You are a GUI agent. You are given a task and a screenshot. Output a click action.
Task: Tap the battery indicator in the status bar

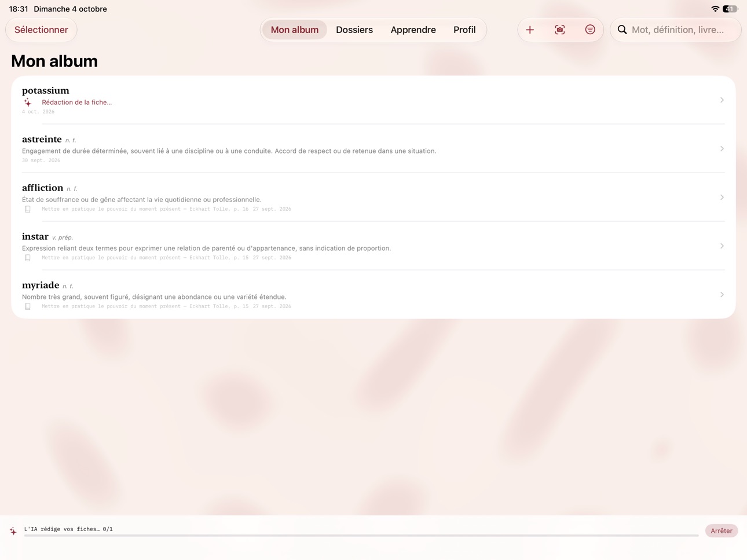[x=730, y=9]
